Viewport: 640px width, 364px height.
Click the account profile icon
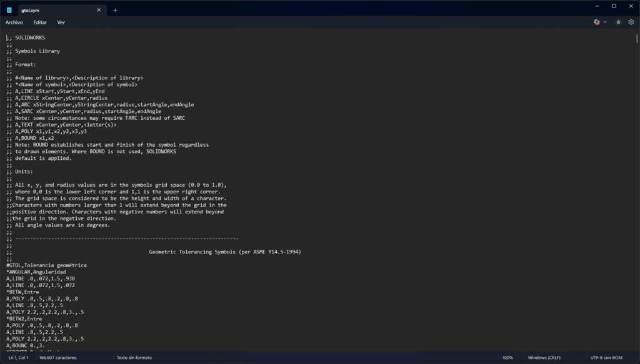[x=618, y=22]
